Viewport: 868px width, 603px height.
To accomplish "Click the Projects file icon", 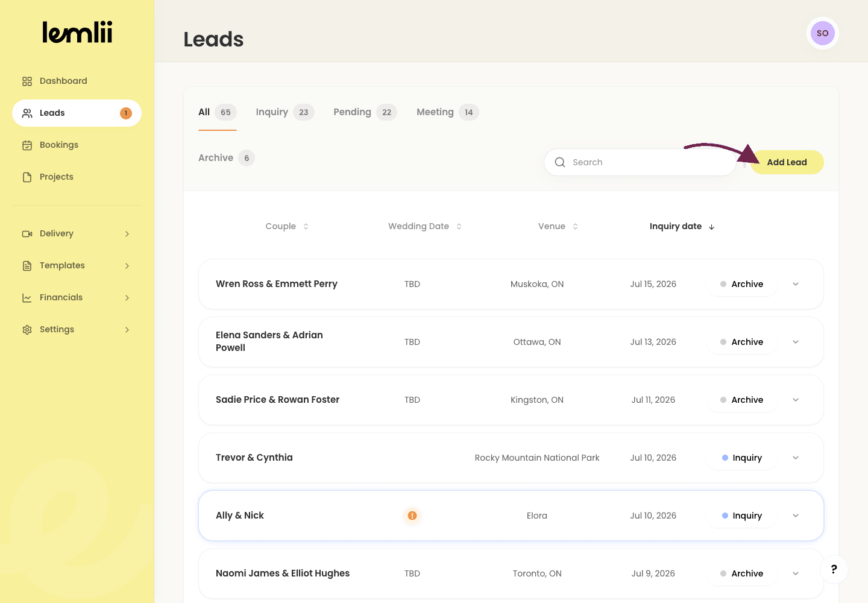I will point(27,177).
